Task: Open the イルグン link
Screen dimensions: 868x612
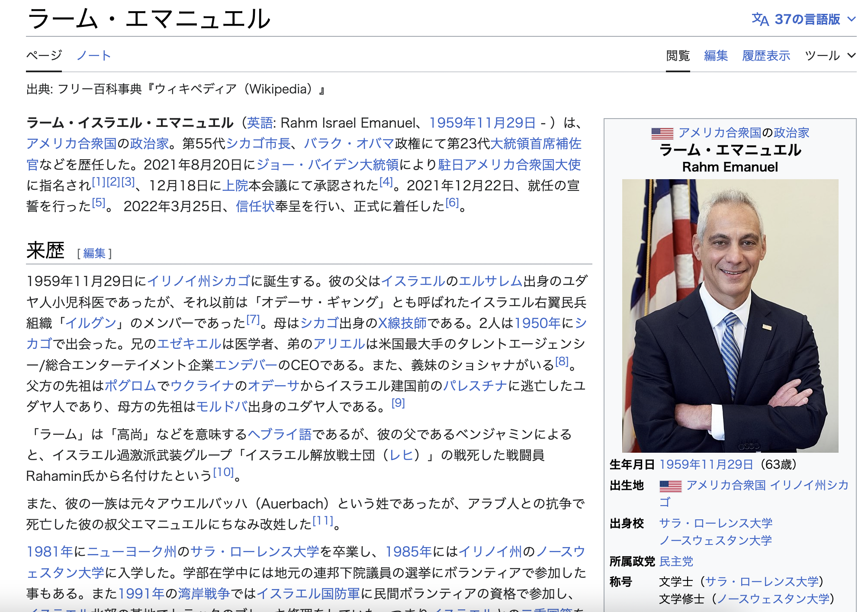Action: tap(91, 323)
